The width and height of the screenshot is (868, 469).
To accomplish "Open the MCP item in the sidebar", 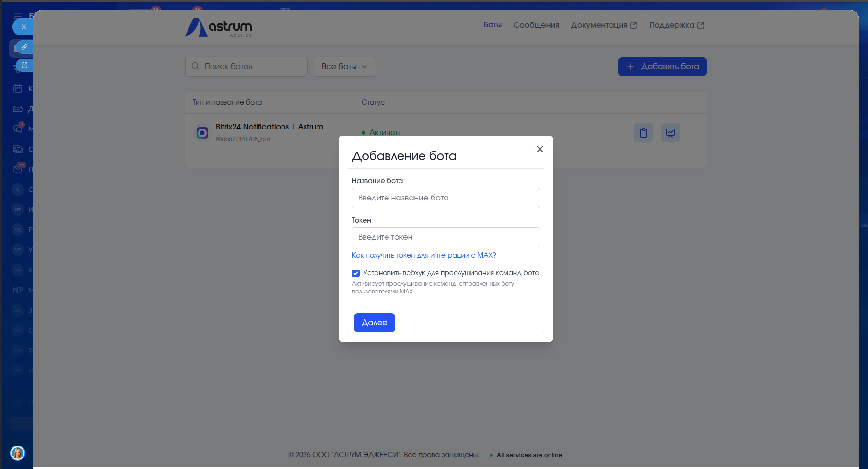I will pyautogui.click(x=18, y=290).
